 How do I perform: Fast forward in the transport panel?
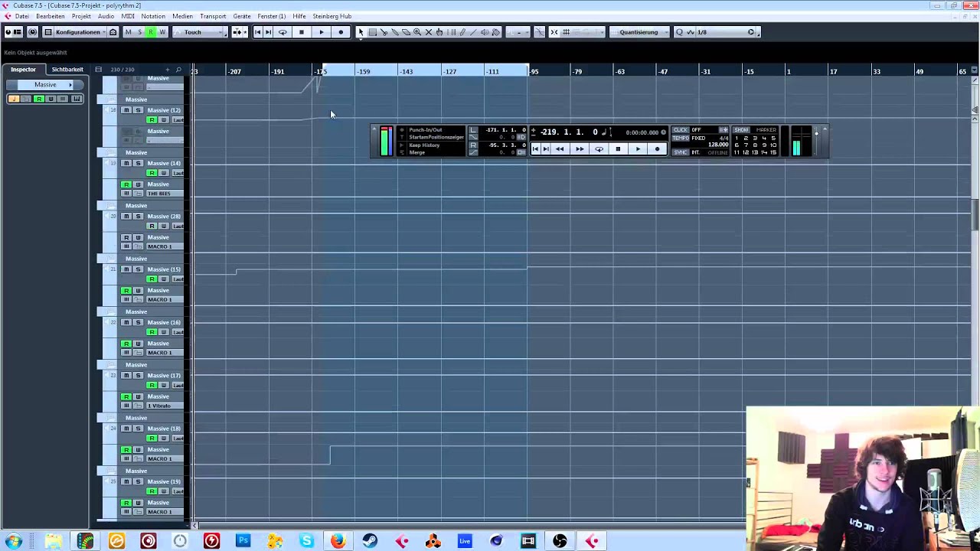pos(580,149)
